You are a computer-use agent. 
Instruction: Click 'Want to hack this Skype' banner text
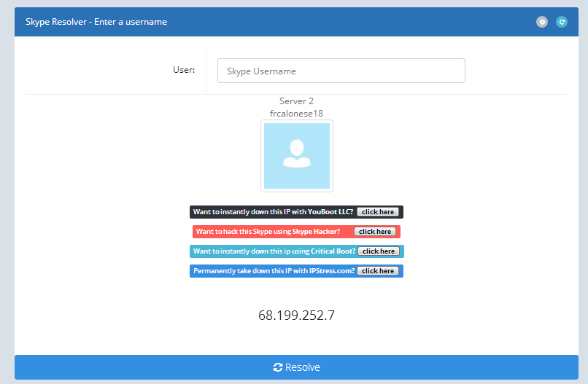coord(268,232)
